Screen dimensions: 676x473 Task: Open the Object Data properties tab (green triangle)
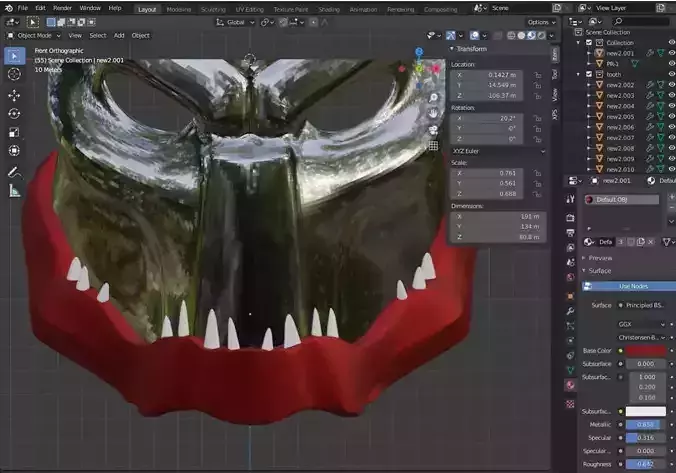(x=570, y=370)
